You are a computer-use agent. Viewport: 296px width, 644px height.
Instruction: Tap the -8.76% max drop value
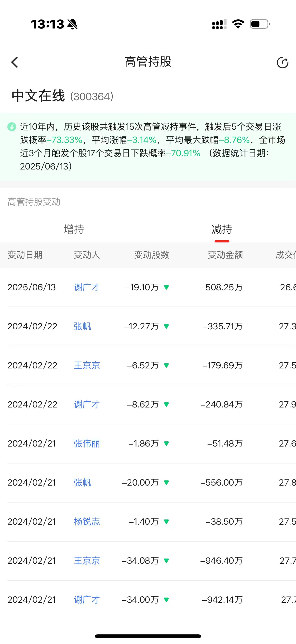tap(234, 140)
